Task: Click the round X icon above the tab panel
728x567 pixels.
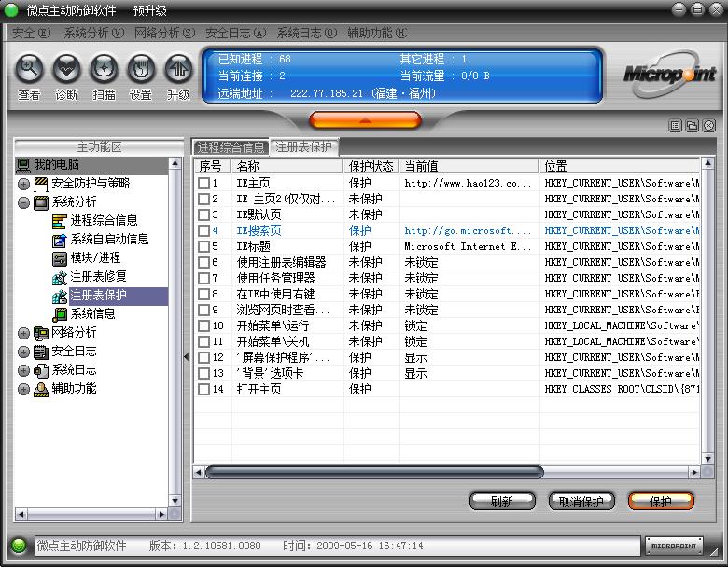Action: point(708,125)
